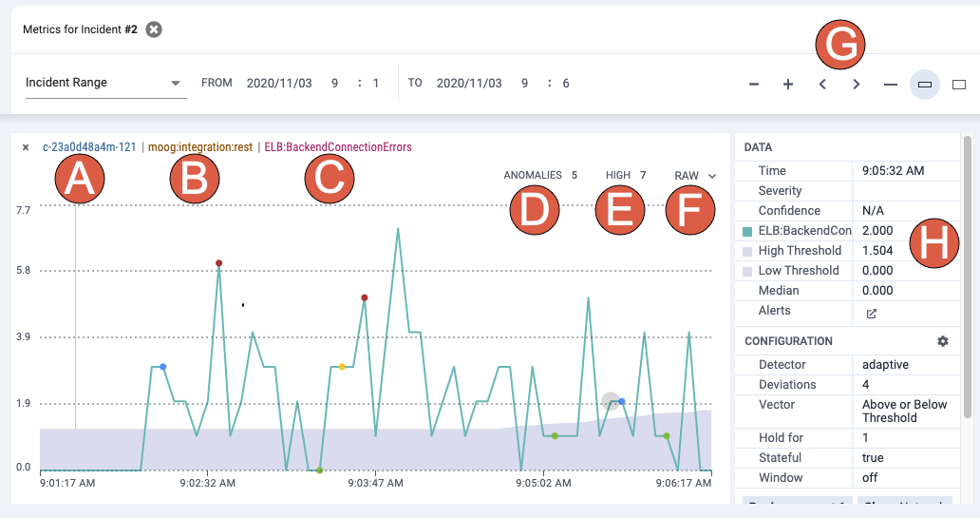Click the teal ELB:BackendCon legend swatch
Viewport: 980px width, 518px height.
tap(747, 232)
